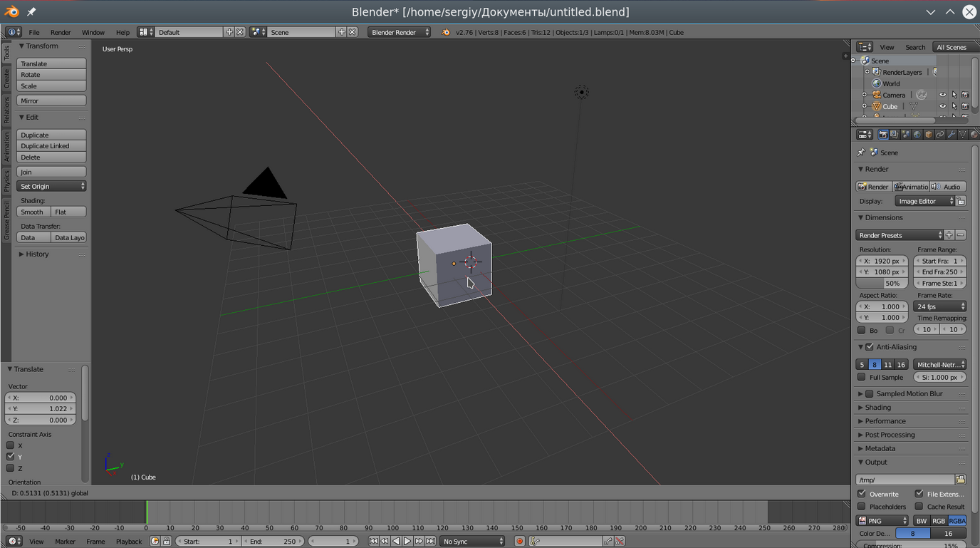Click the resolution percentage 50% slider
980x548 pixels.
pyautogui.click(x=882, y=283)
